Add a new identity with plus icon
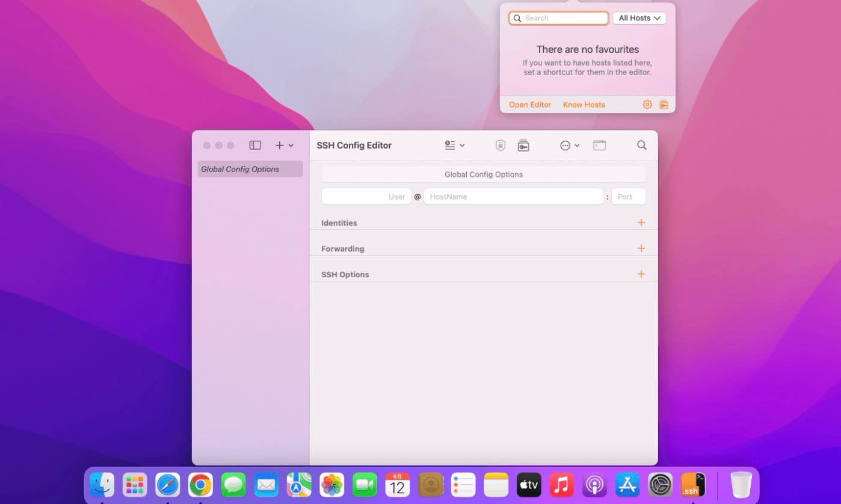Image resolution: width=841 pixels, height=504 pixels. point(641,223)
